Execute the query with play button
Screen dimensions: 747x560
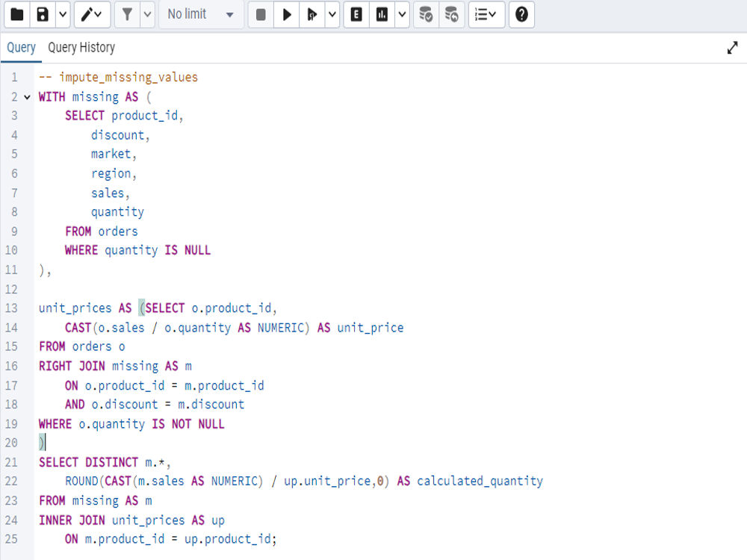pos(286,14)
